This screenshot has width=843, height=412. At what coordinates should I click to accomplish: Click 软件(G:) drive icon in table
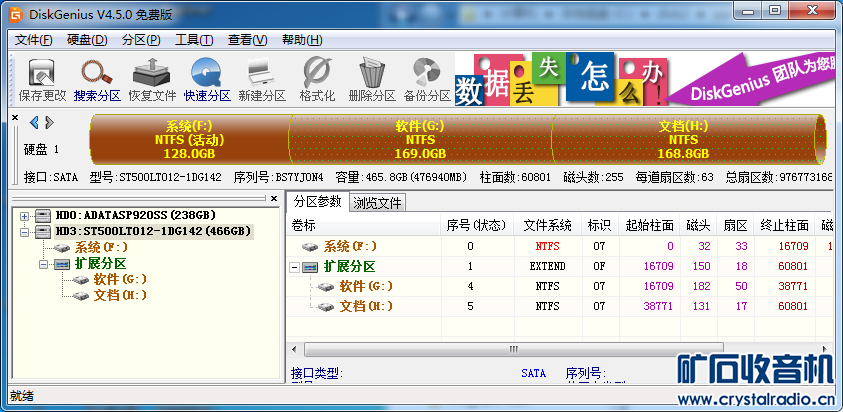pos(326,287)
